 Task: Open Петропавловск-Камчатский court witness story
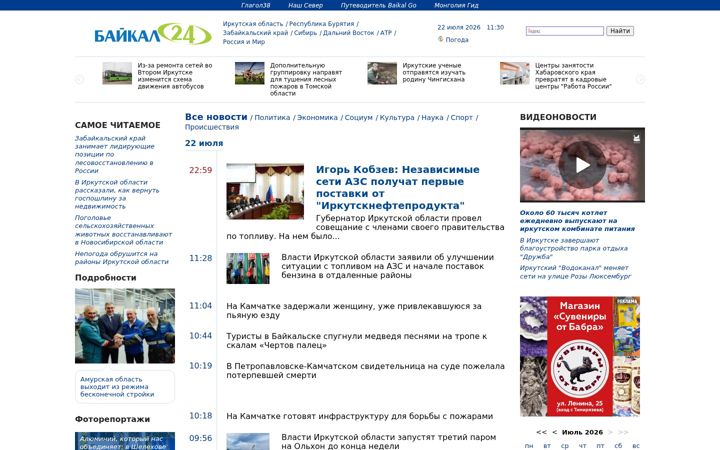click(x=365, y=371)
